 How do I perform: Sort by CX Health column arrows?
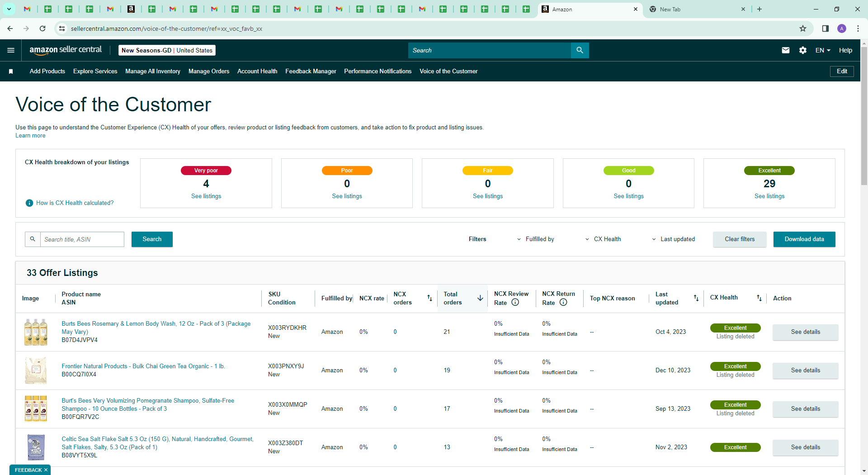point(759,298)
